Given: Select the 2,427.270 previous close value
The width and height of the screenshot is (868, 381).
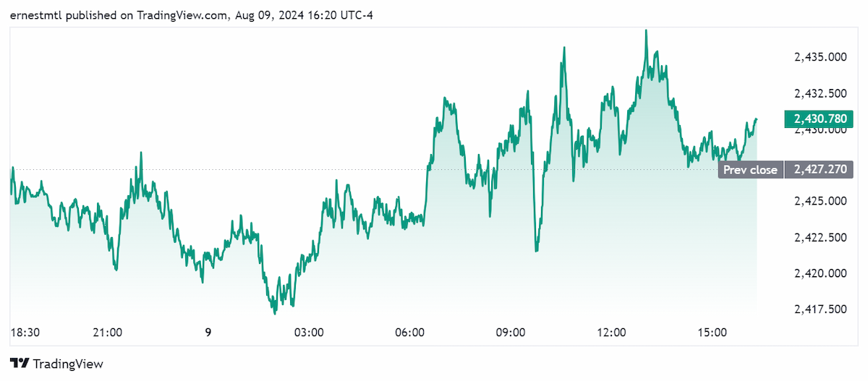Looking at the screenshot, I should pos(820,170).
